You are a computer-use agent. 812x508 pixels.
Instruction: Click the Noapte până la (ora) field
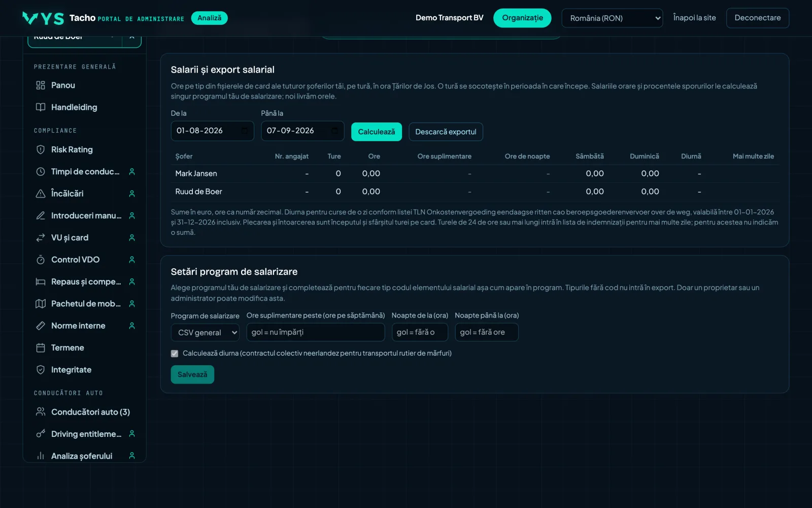487,332
